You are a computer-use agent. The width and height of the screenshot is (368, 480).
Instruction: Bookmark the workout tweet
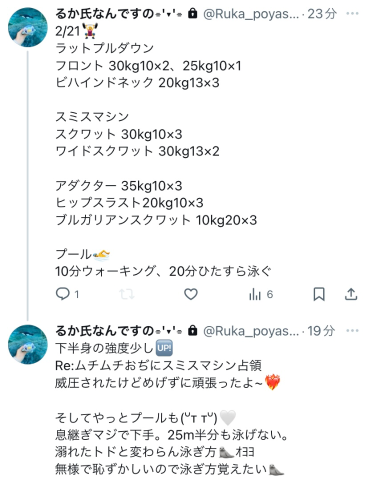pyautogui.click(x=319, y=294)
